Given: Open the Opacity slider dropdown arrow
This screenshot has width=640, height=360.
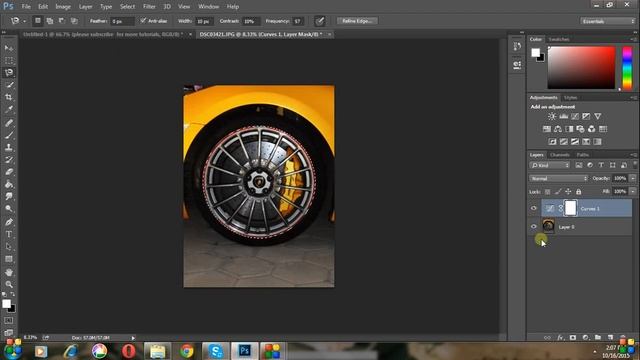Looking at the screenshot, I should (633, 178).
